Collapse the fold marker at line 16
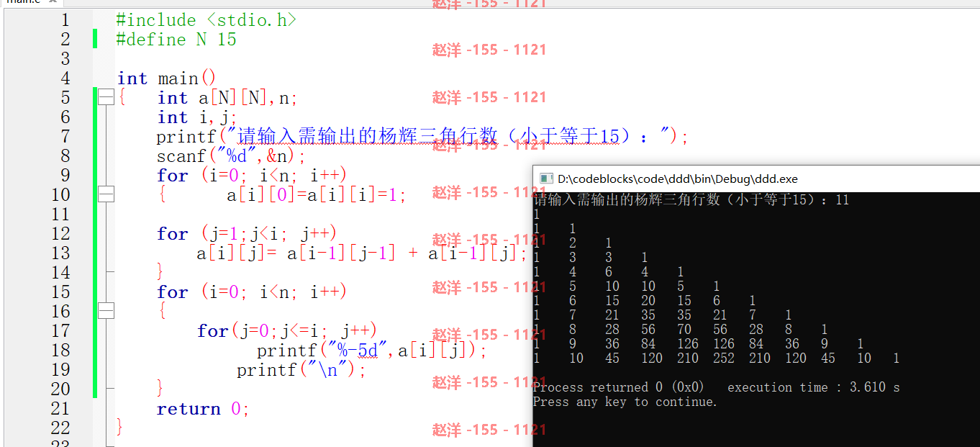Viewport: 980px width, 447px height. pos(106,312)
